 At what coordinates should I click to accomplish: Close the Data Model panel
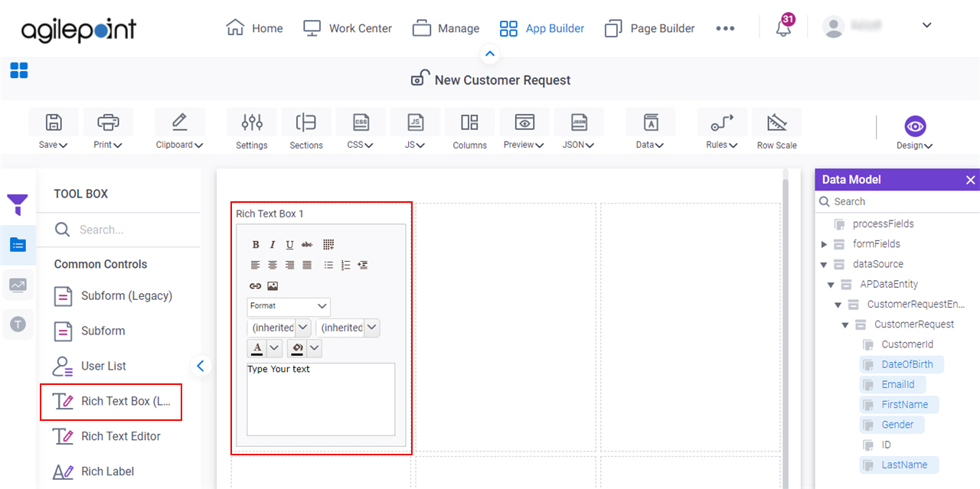[970, 179]
